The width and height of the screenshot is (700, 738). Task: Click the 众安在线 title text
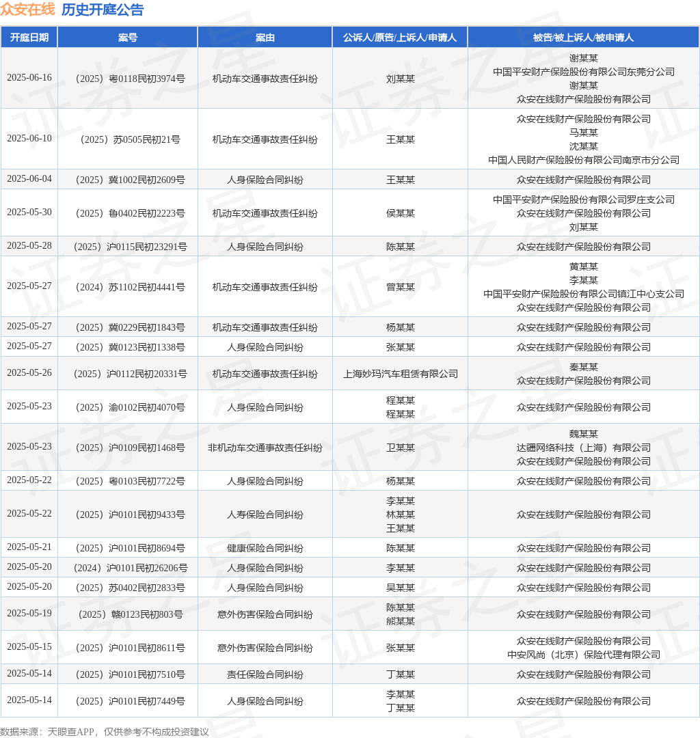[27, 10]
